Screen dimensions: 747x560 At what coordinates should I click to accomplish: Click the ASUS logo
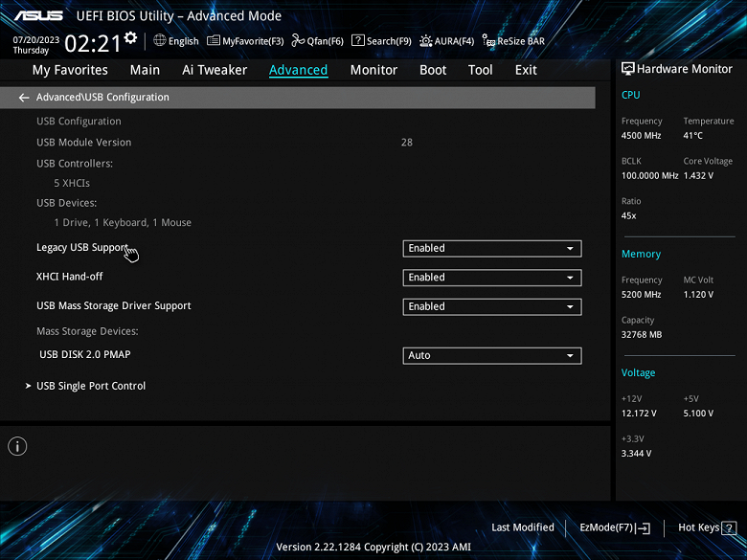[38, 15]
